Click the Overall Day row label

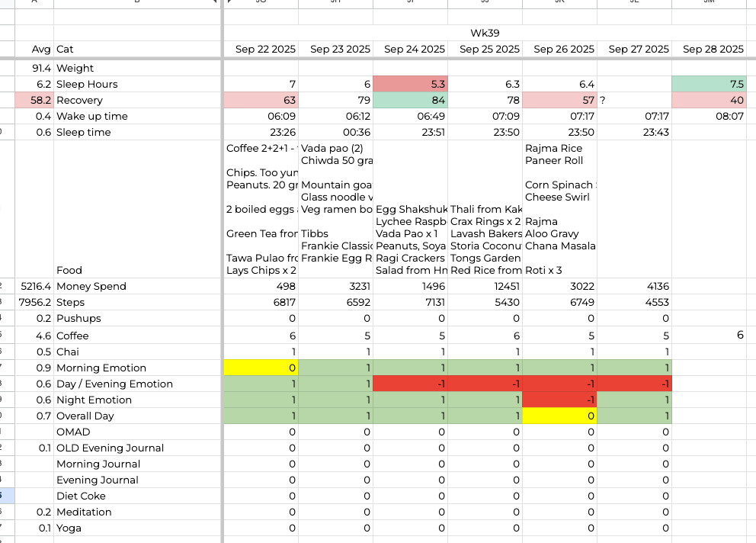pos(137,416)
